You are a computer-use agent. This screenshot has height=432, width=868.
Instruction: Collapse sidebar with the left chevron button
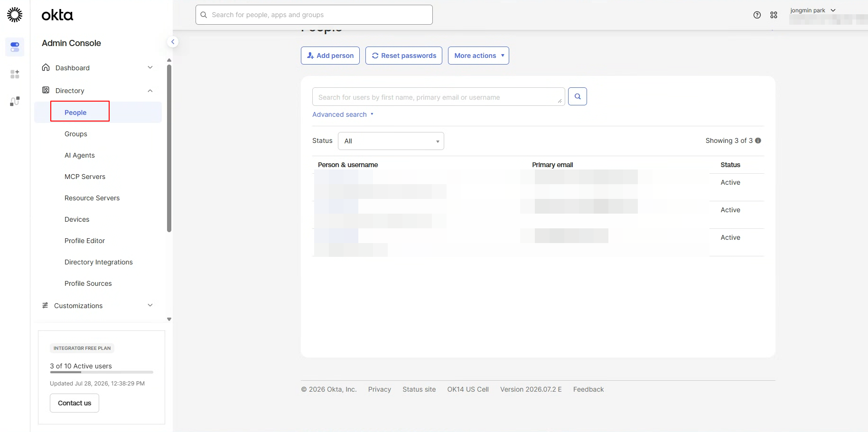click(x=173, y=42)
